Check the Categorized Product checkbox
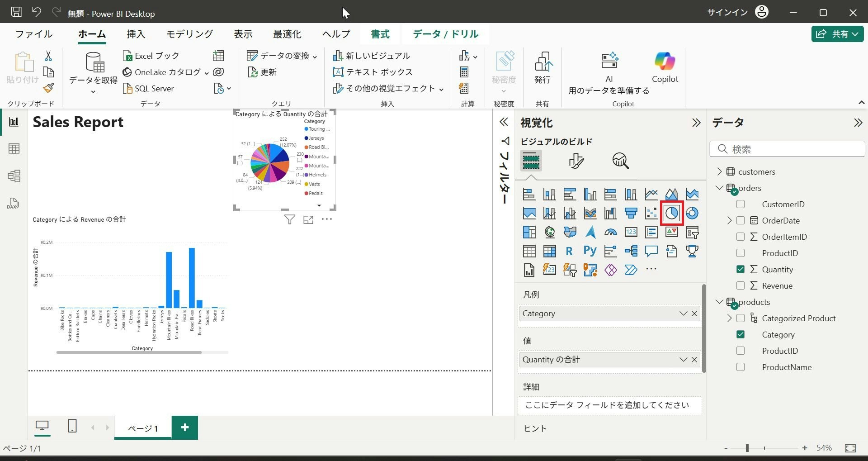The height and width of the screenshot is (461, 868). coord(741,318)
